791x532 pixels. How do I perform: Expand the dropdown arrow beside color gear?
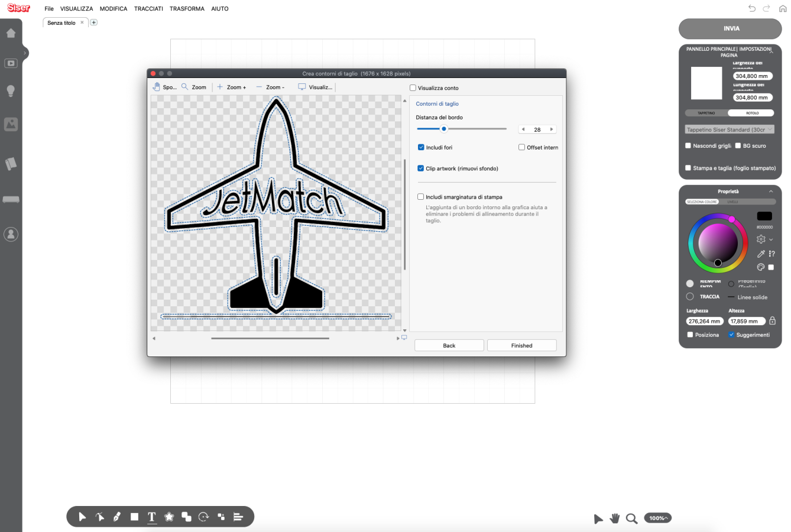click(x=771, y=239)
